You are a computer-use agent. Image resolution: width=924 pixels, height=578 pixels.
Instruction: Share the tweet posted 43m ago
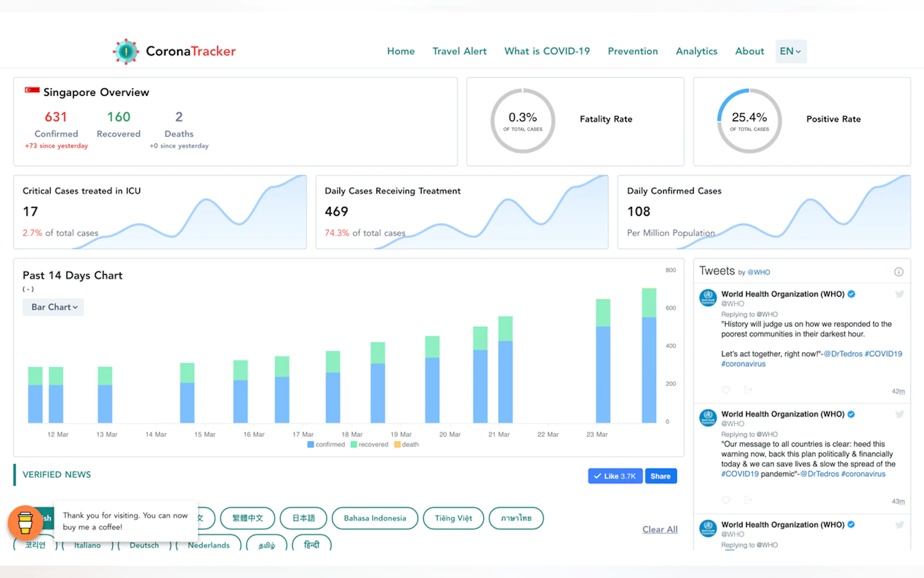coord(748,500)
